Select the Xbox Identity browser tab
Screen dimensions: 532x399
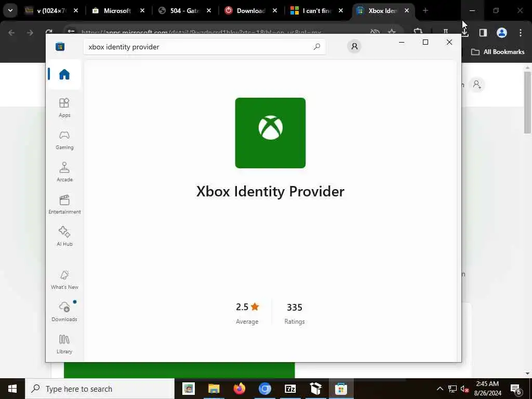[383, 10]
